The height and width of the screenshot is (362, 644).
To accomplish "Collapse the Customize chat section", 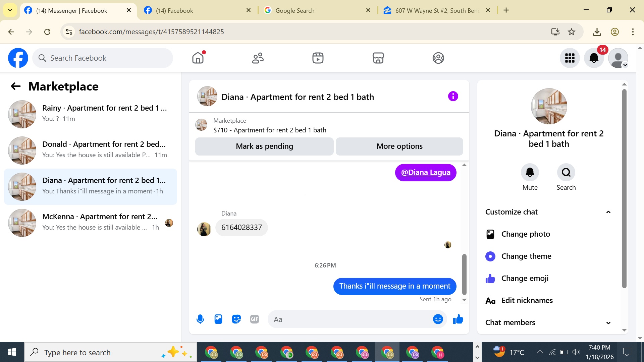I will (x=608, y=212).
